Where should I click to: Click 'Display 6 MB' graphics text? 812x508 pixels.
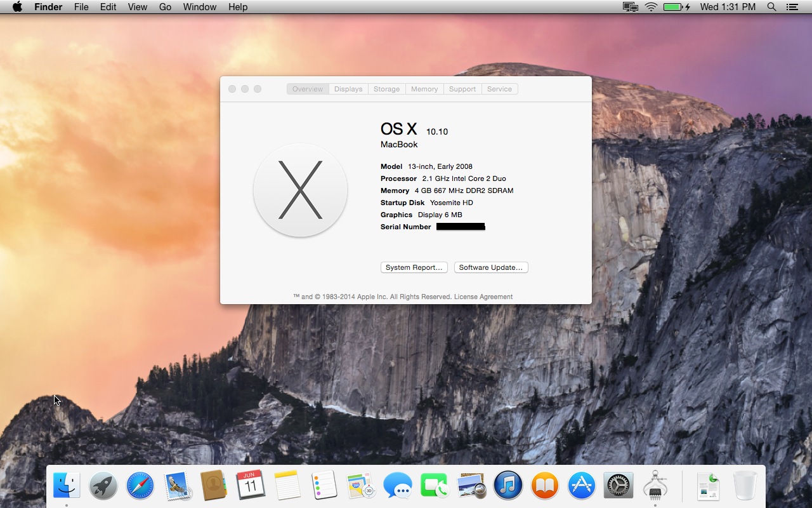tap(440, 215)
